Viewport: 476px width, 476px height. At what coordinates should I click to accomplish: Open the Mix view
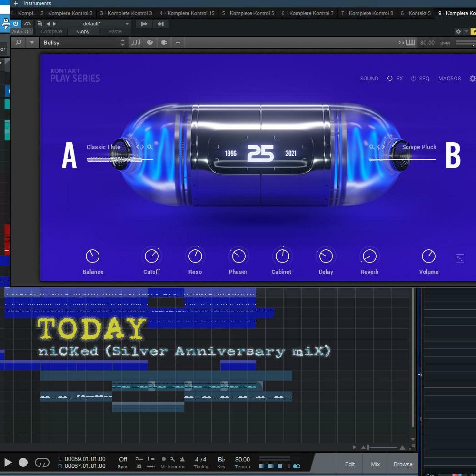tap(375, 464)
